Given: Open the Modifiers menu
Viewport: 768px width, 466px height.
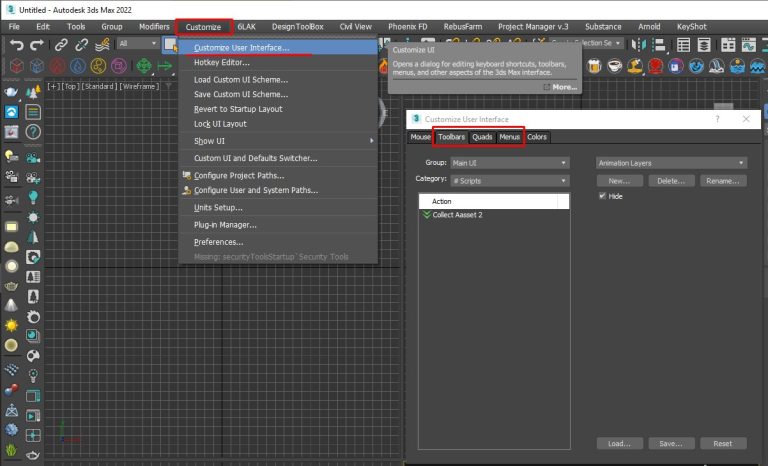Looking at the screenshot, I should [154, 26].
